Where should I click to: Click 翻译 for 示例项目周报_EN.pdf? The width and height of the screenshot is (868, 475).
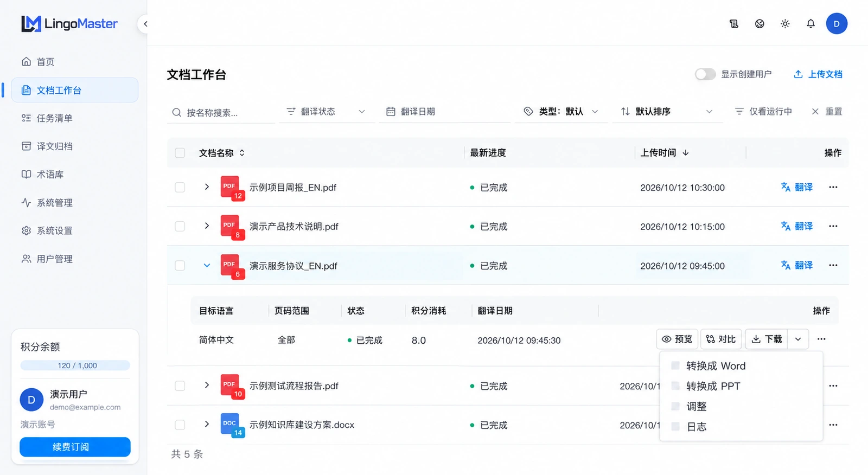tap(797, 187)
